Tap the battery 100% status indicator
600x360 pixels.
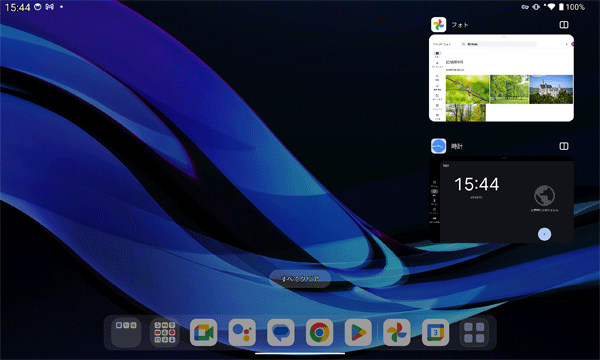[x=572, y=7]
